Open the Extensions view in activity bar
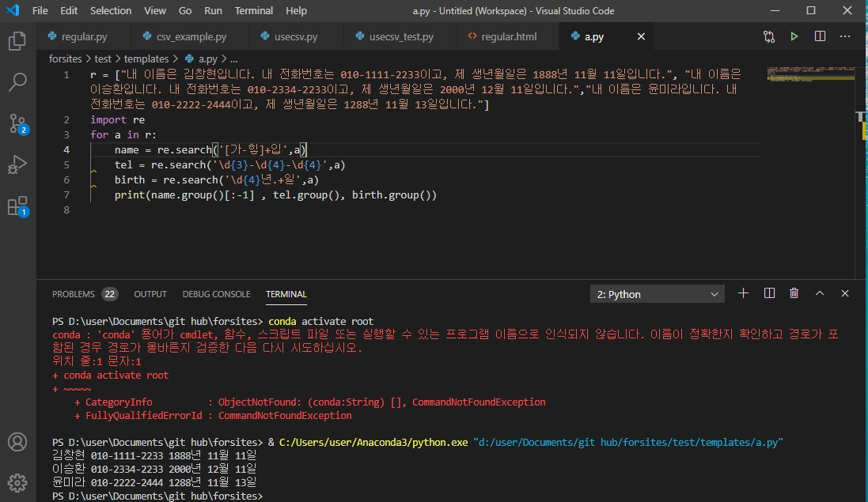This screenshot has height=502, width=868. click(x=17, y=206)
